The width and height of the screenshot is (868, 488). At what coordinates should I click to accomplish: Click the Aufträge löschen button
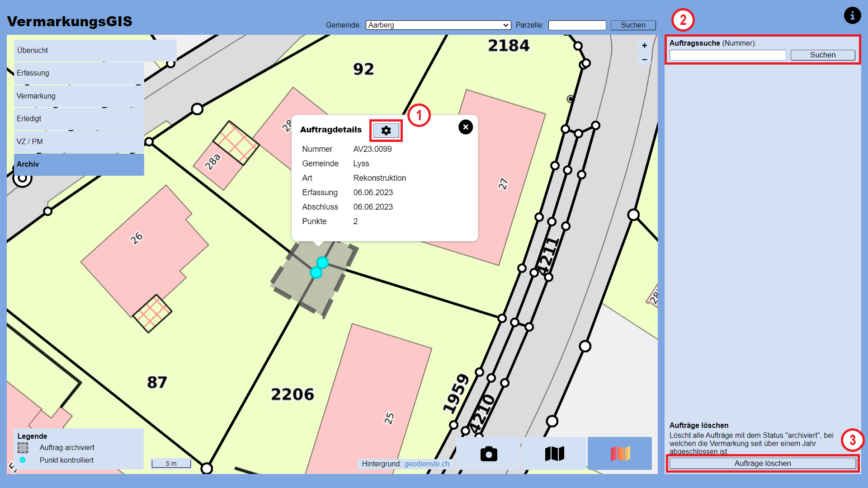coord(763,463)
